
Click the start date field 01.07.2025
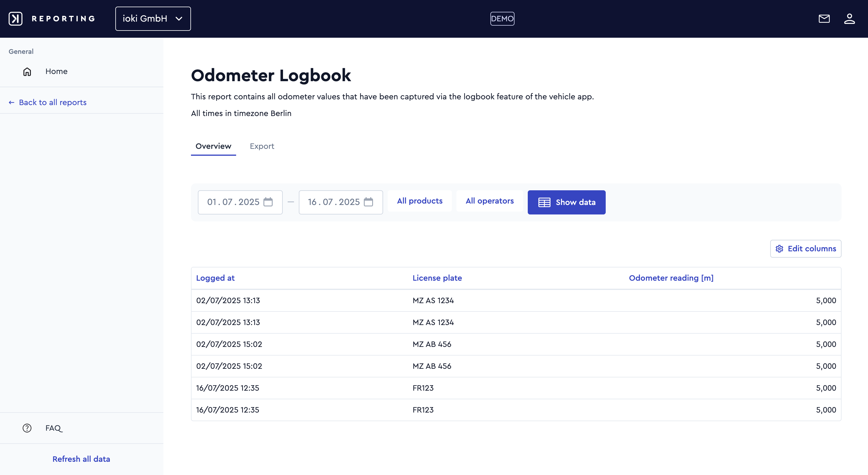tap(240, 202)
